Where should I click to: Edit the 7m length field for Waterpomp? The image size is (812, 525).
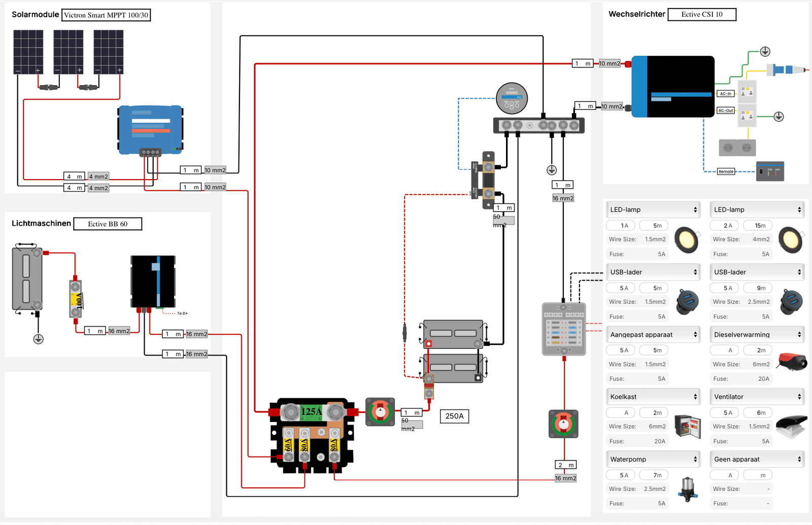pyautogui.click(x=654, y=475)
